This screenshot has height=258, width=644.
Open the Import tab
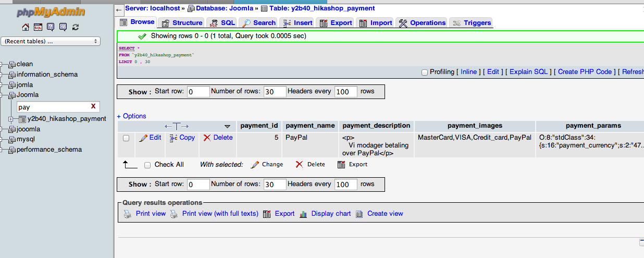(376, 22)
